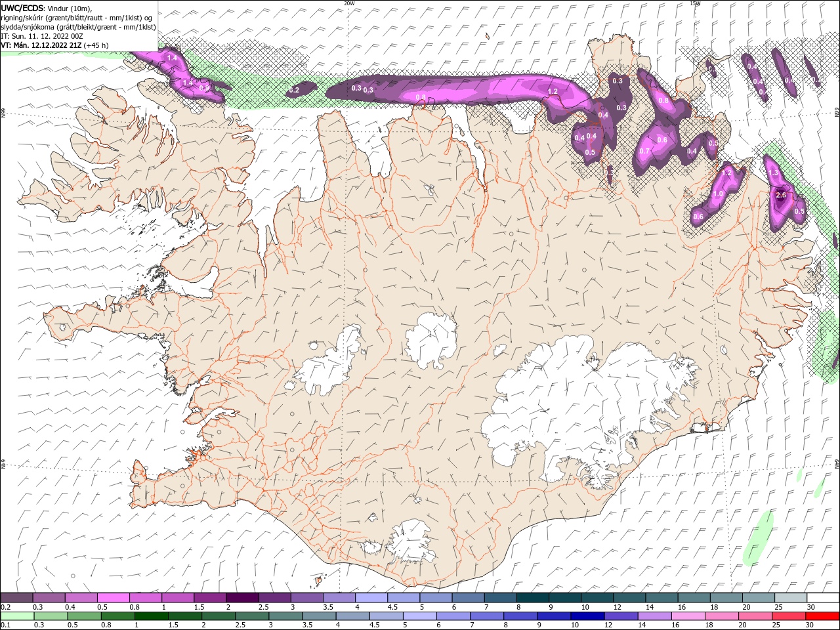Click the 'IT: Sun. 11. 12. 2022 00Z' line
This screenshot has height=630, width=840.
(x=41, y=36)
